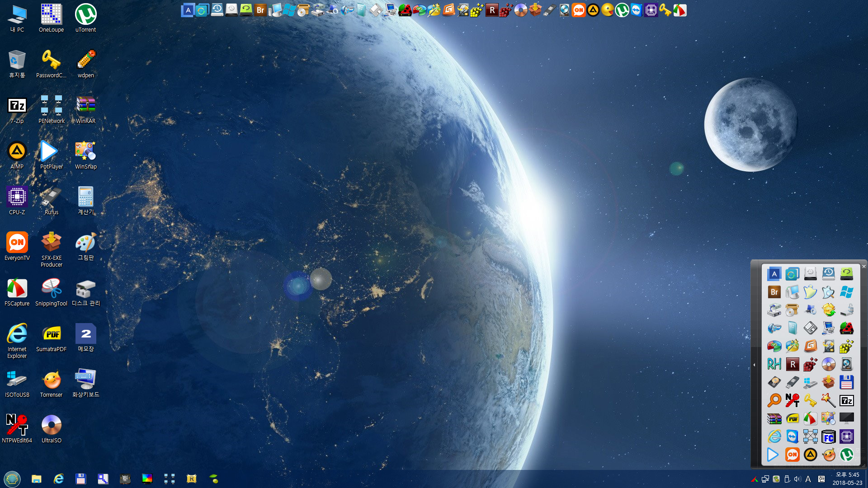Open 메모장 notepad from the desktop

tap(85, 338)
